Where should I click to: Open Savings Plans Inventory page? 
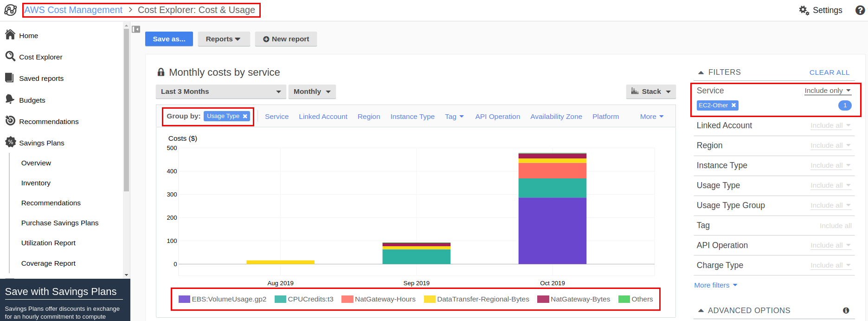point(36,183)
